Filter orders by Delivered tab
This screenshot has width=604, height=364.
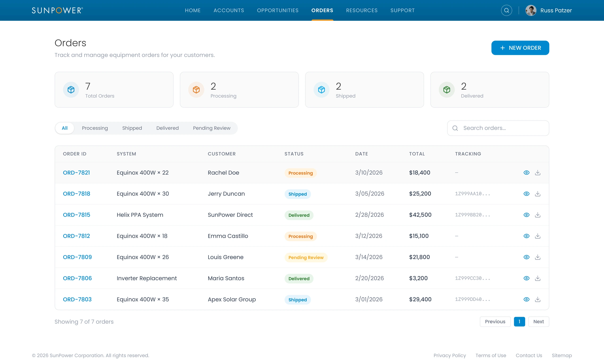pyautogui.click(x=168, y=128)
